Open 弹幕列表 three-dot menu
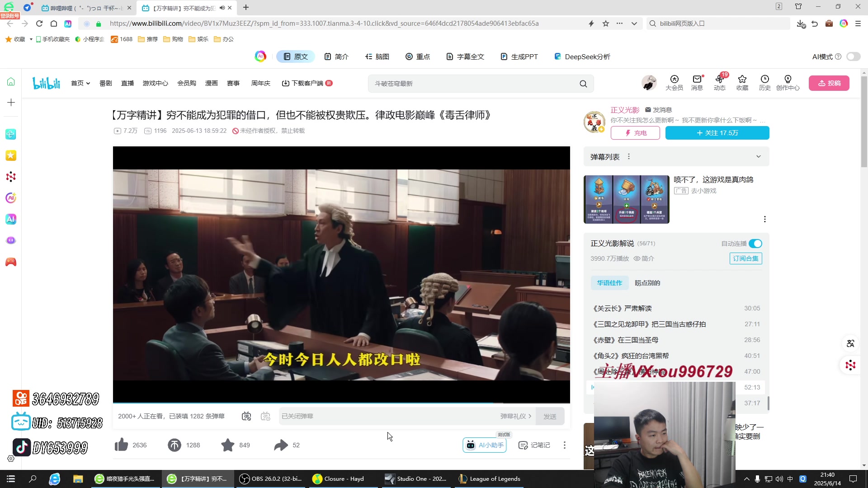This screenshot has width=868, height=488. (x=629, y=157)
